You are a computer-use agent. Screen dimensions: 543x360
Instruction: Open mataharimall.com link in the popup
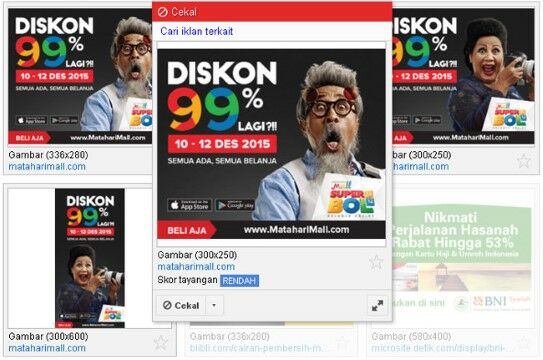point(196,267)
